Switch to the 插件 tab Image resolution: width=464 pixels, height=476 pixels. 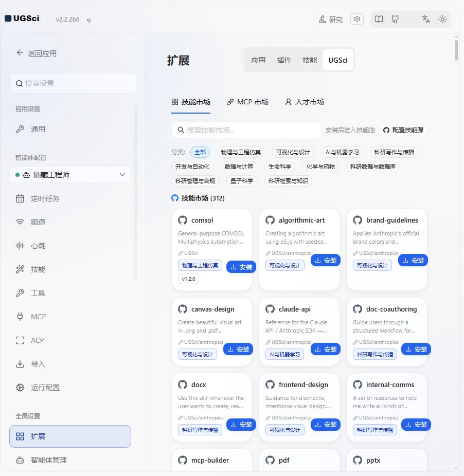click(284, 60)
